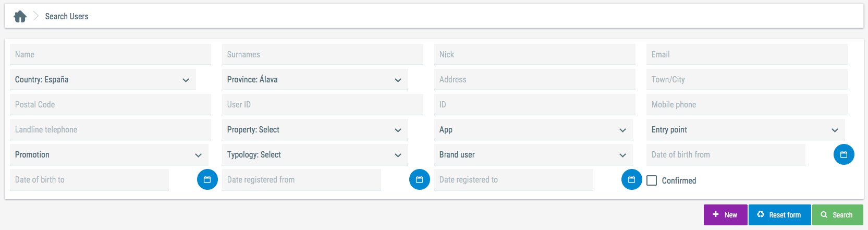The image size is (868, 230).
Task: Focus the Email input field
Action: tap(747, 55)
